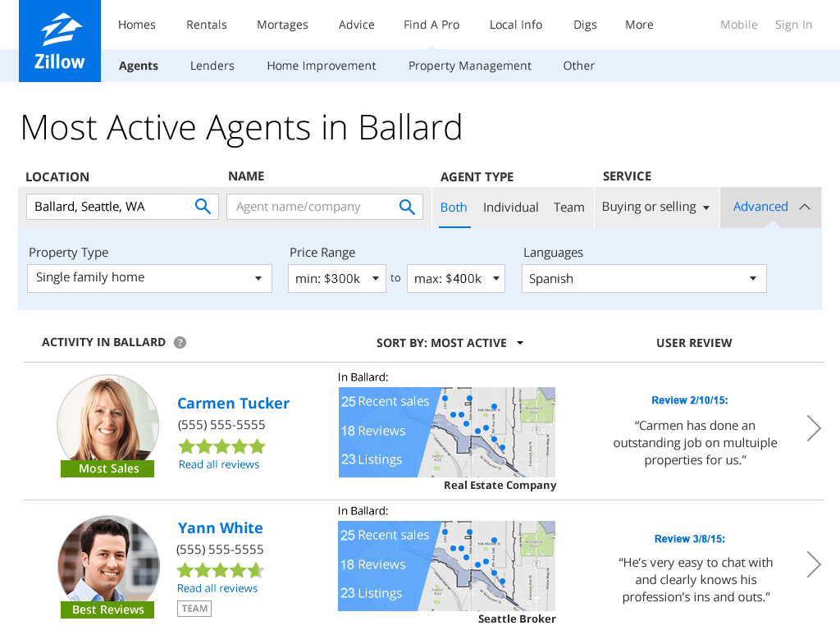Click Carmen Tucker's 23 Listings
This screenshot has height=630, width=840.
[x=372, y=459]
